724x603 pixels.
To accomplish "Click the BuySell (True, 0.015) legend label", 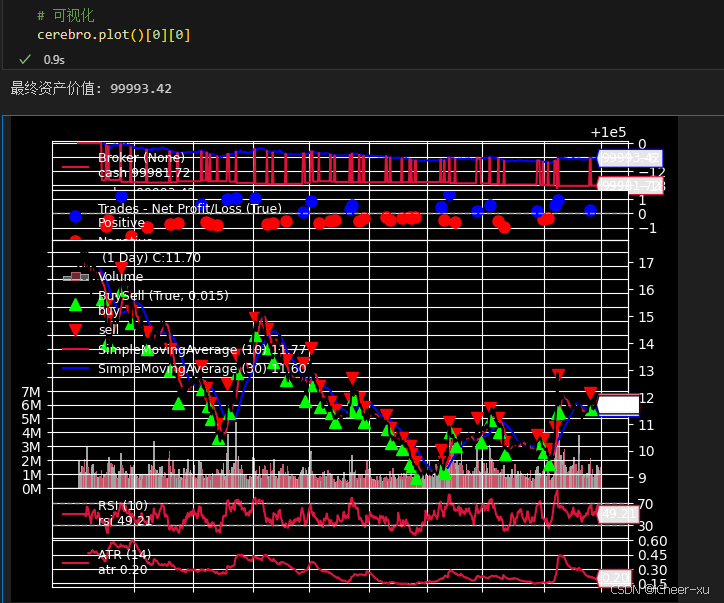I will [x=163, y=295].
